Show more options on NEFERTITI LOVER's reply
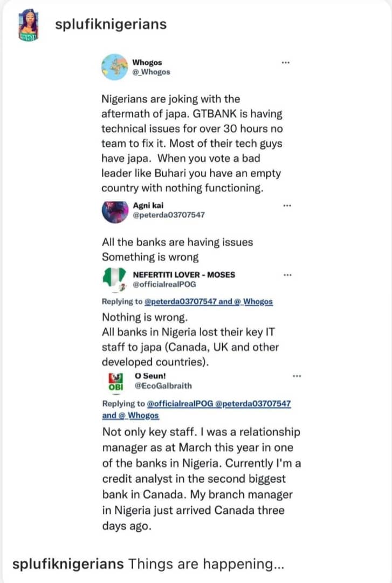The image size is (392, 583). pos(287,275)
